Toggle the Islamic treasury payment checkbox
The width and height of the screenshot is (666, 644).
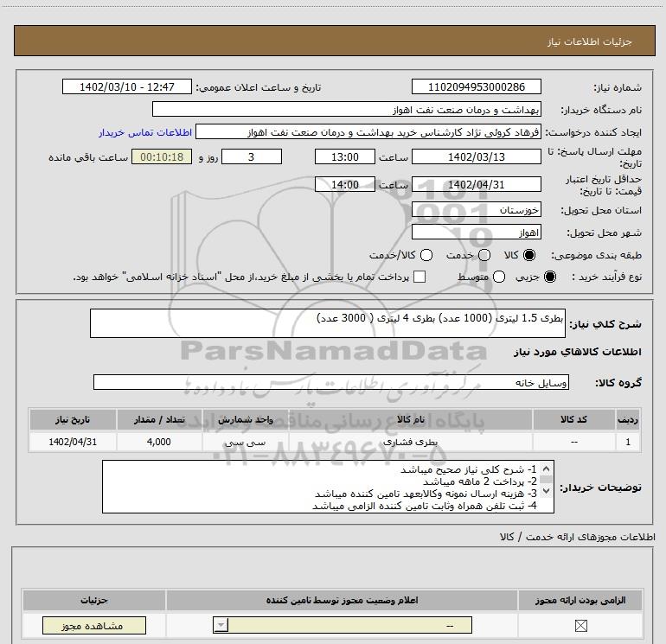[419, 277]
